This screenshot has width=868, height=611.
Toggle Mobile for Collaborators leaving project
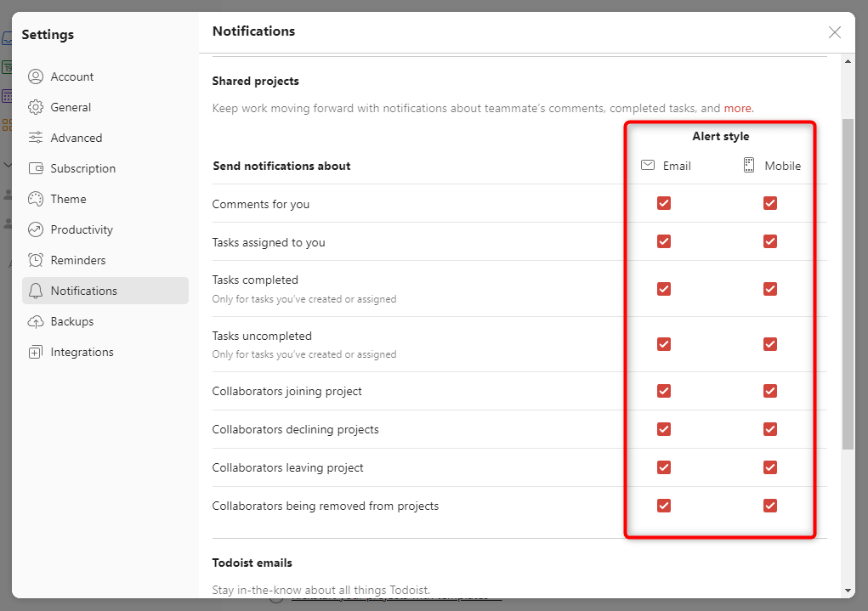click(770, 467)
